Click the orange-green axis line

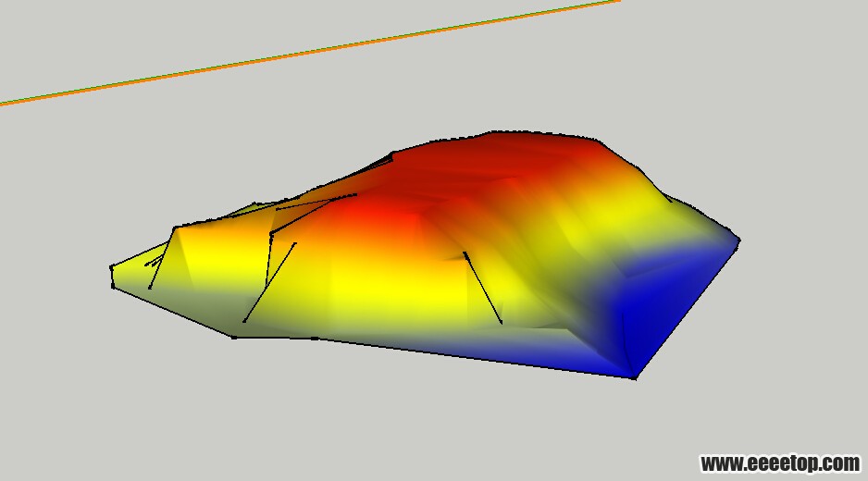[x=310, y=52]
